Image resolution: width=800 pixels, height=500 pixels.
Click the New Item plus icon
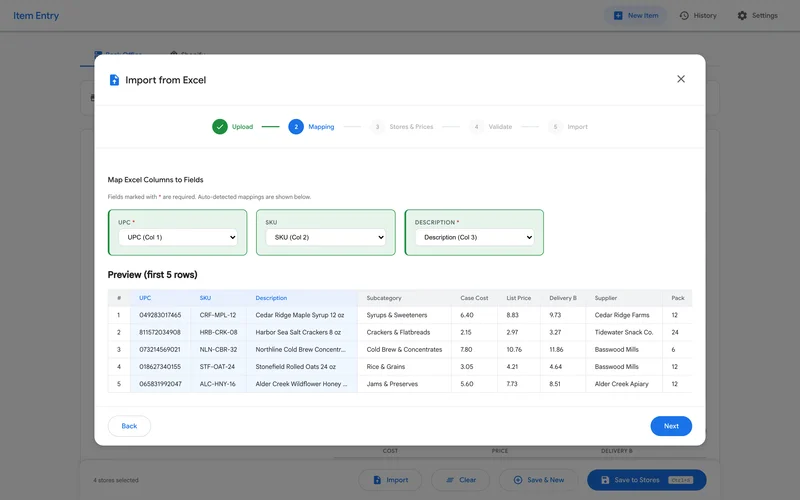[618, 16]
